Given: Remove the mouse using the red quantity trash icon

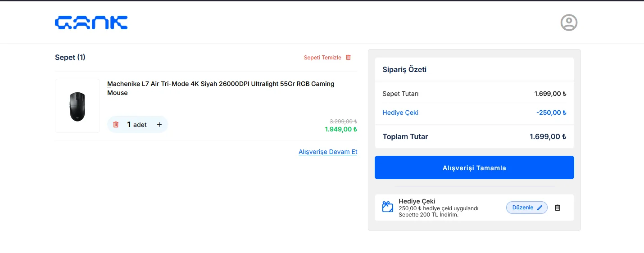Looking at the screenshot, I should [x=116, y=125].
